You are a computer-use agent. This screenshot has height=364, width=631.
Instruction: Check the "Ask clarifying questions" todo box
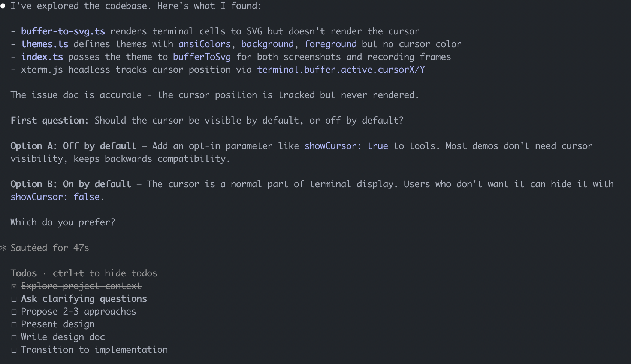pos(14,299)
